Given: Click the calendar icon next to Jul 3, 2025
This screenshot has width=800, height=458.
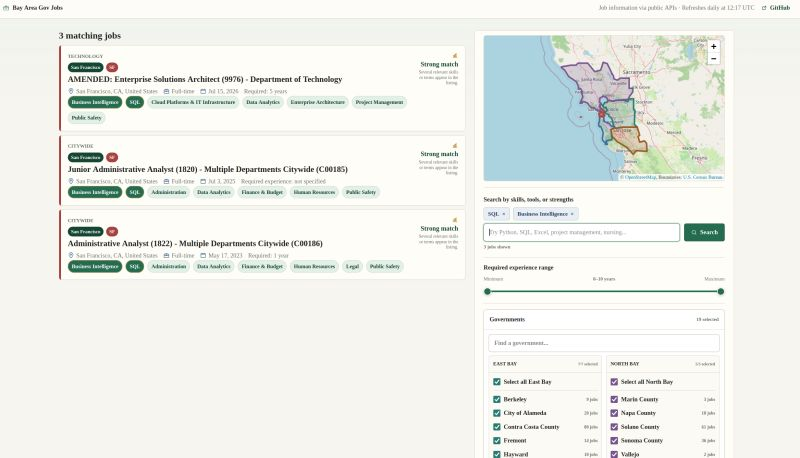Looking at the screenshot, I should tap(203, 181).
